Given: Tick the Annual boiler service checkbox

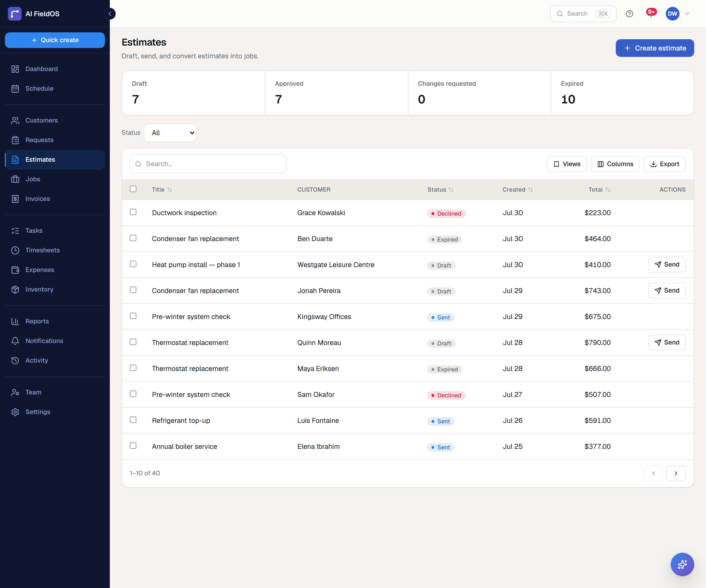Looking at the screenshot, I should pos(133,446).
